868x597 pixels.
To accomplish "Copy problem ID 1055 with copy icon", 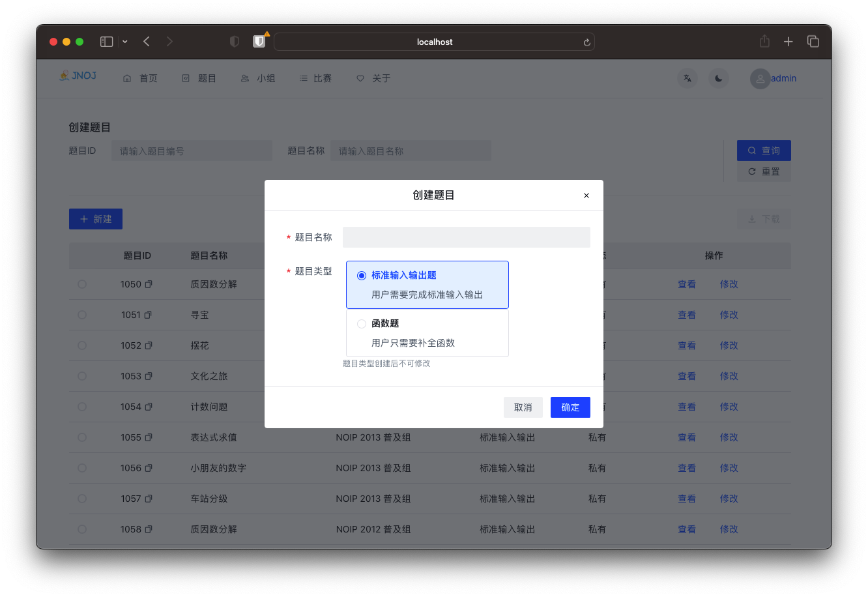I will (149, 437).
